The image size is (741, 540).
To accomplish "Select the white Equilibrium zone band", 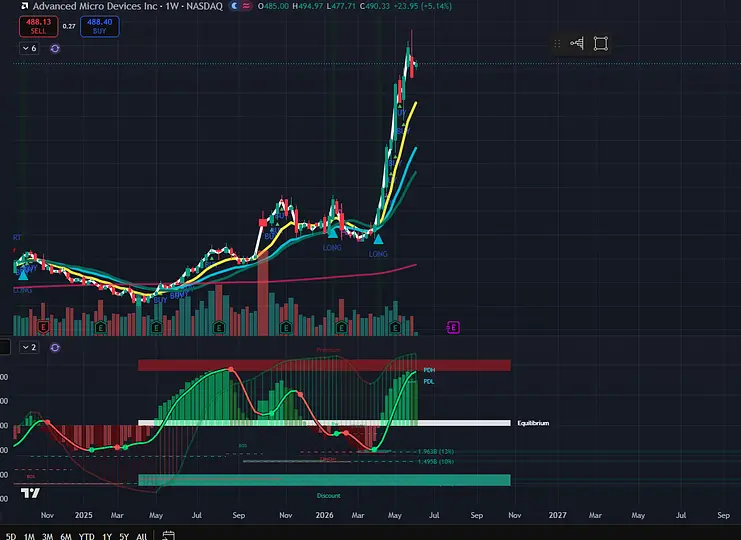I will point(324,423).
